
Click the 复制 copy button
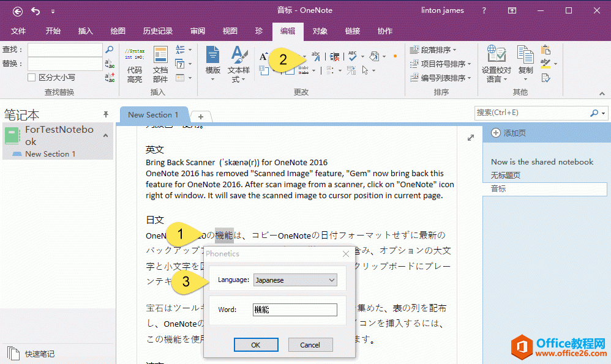[525, 64]
